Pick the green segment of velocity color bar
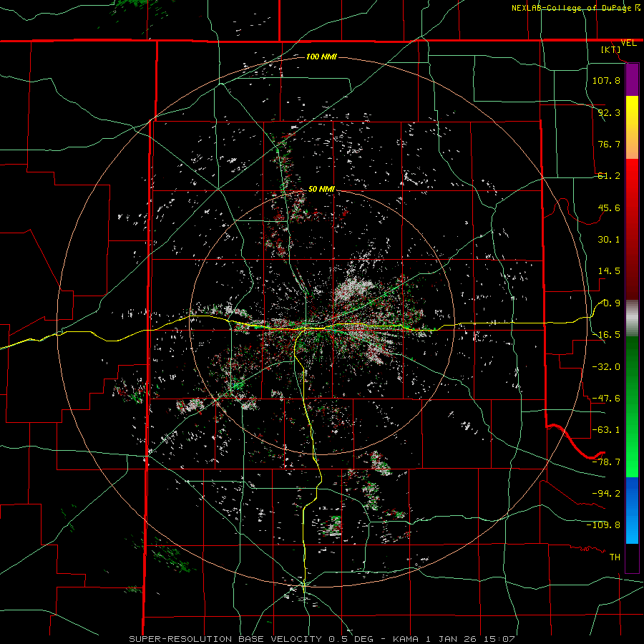Screen dimensions: 644x644 click(x=632, y=406)
